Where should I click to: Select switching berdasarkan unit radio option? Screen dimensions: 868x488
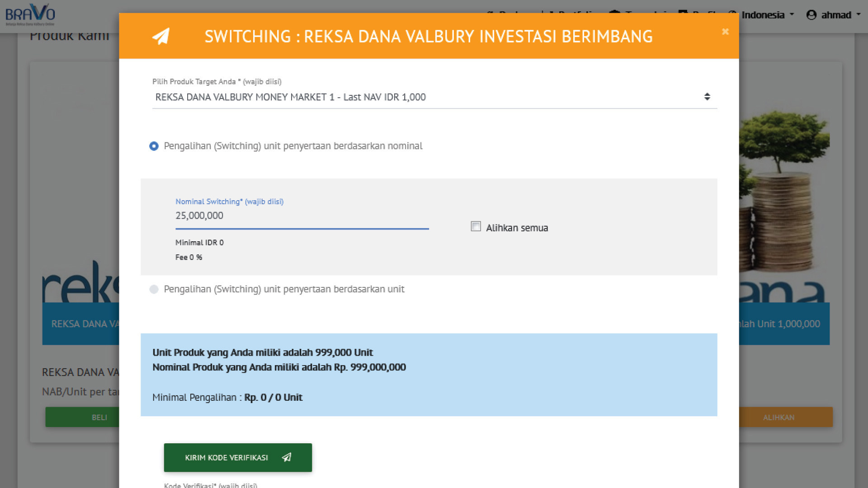[x=154, y=289]
